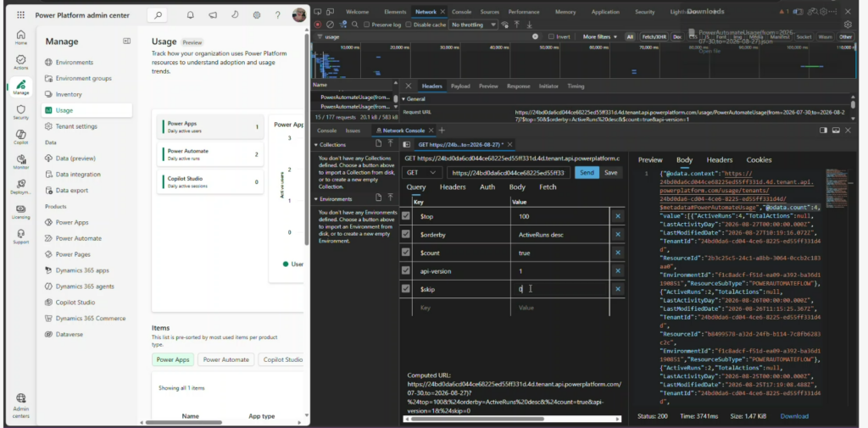The width and height of the screenshot is (868, 428).
Task: Uncheck the $skip parameter checkbox
Action: point(406,288)
